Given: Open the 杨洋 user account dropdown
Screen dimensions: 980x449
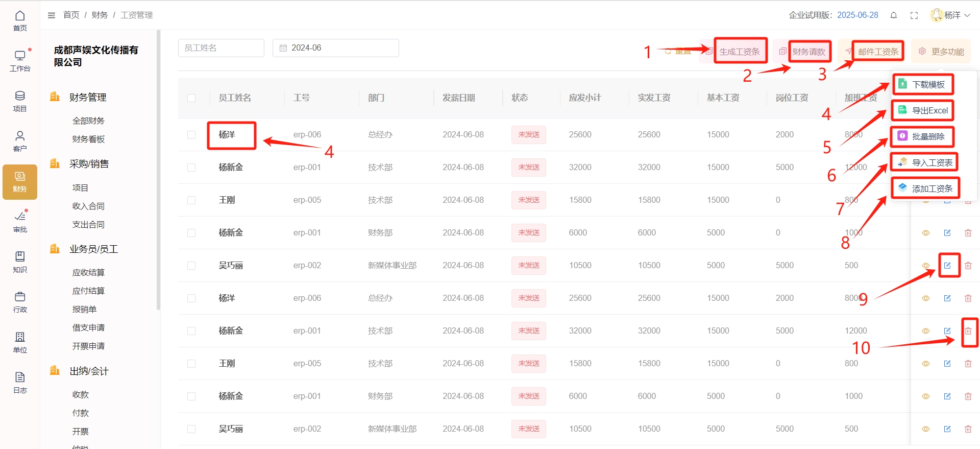Looking at the screenshot, I should pos(950,15).
